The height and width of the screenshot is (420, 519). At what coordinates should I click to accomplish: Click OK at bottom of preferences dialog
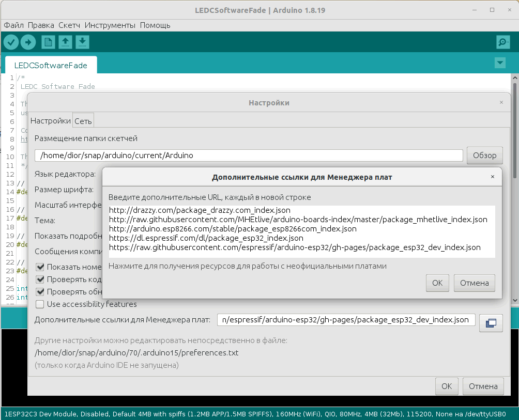tap(447, 386)
